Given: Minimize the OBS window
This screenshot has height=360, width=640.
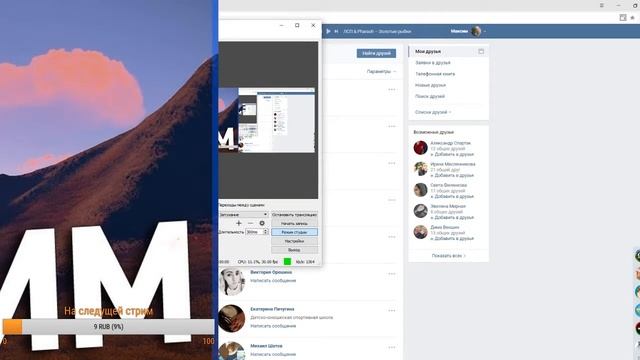Looking at the screenshot, I should coord(281,25).
